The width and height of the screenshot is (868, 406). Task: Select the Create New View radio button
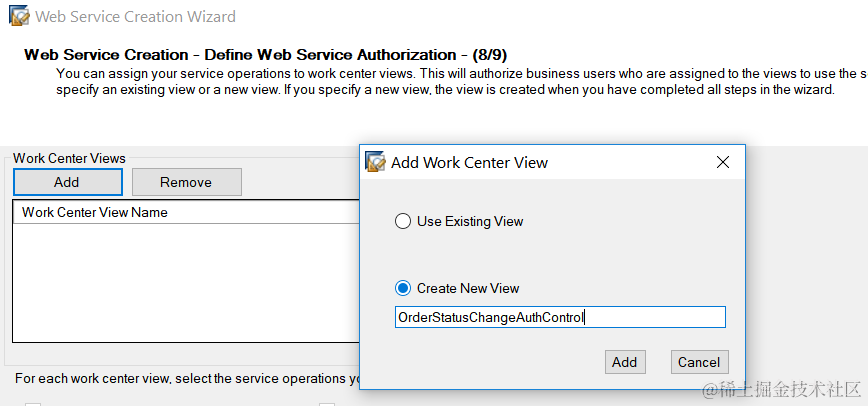click(x=402, y=288)
